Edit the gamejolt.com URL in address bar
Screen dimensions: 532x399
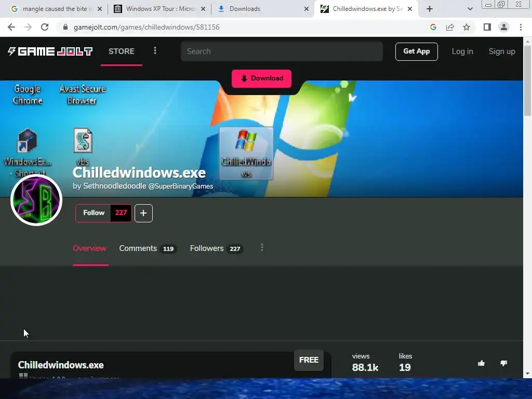tap(147, 27)
